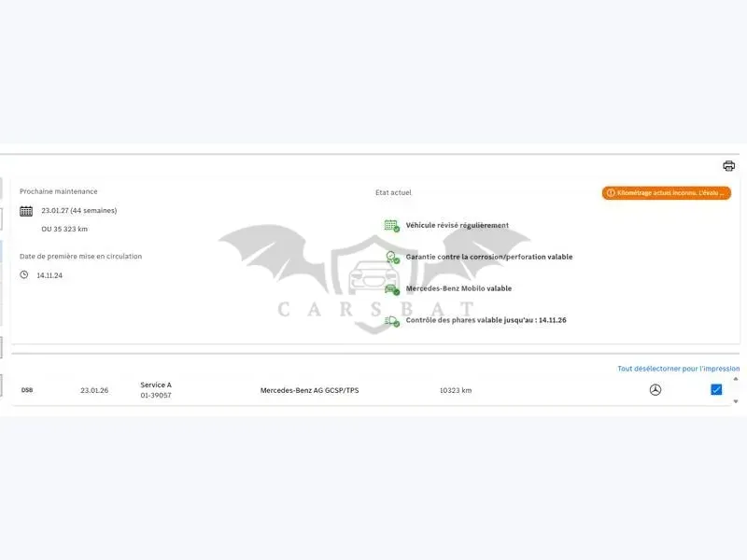Click the headlight check status icon
The width and height of the screenshot is (747, 560).
[x=391, y=321]
